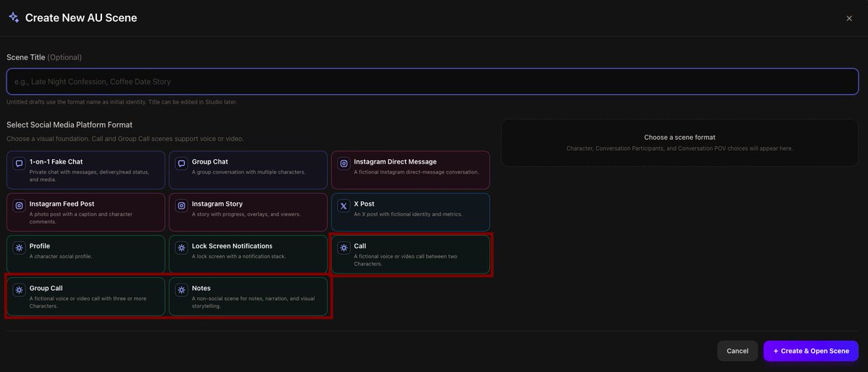Choose the Notes format card
The width and height of the screenshot is (868, 372).
pos(248,296)
